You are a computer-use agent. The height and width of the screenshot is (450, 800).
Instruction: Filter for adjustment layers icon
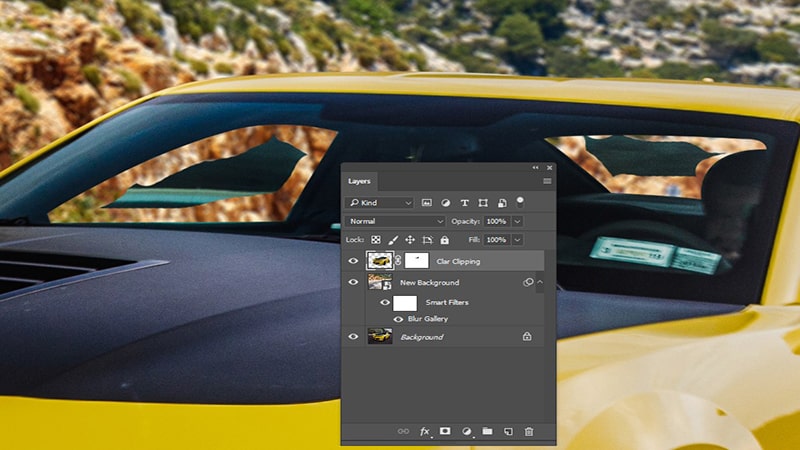click(x=445, y=203)
